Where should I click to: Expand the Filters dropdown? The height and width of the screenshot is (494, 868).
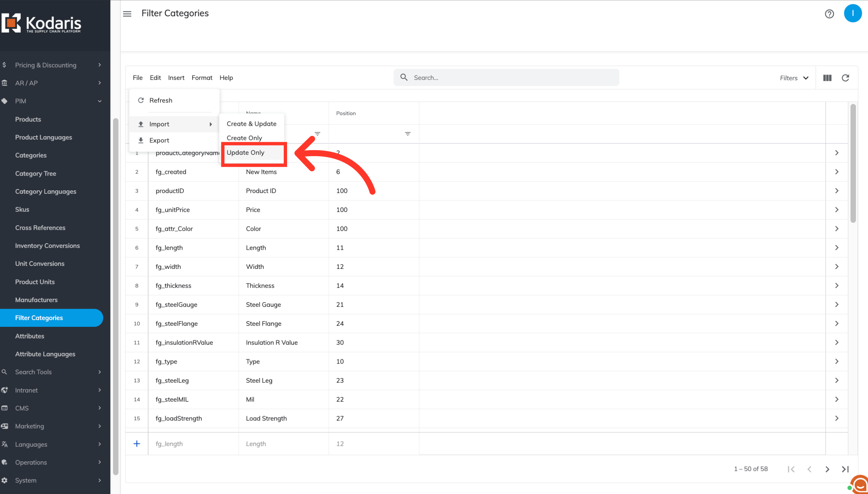(x=794, y=78)
